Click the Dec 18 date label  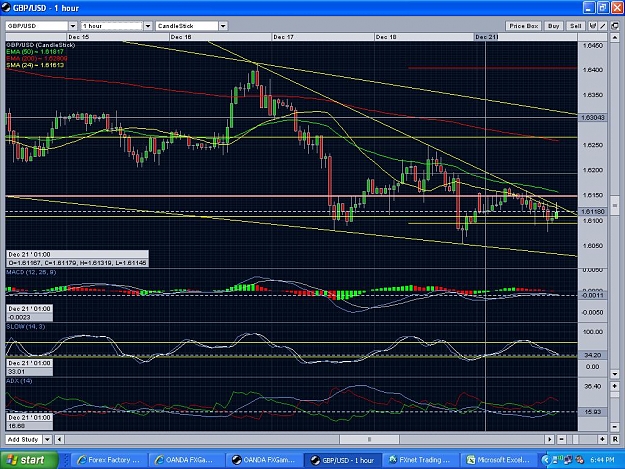pos(386,37)
